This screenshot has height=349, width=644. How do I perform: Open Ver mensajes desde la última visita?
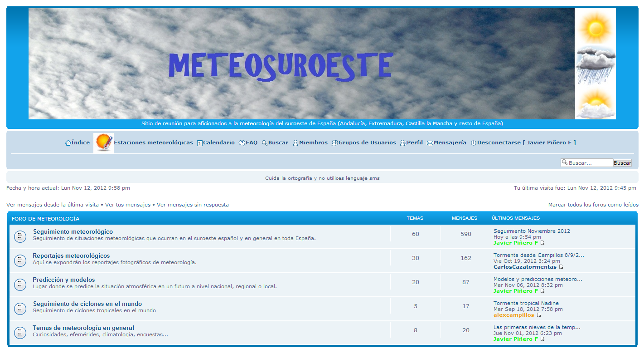tap(53, 205)
